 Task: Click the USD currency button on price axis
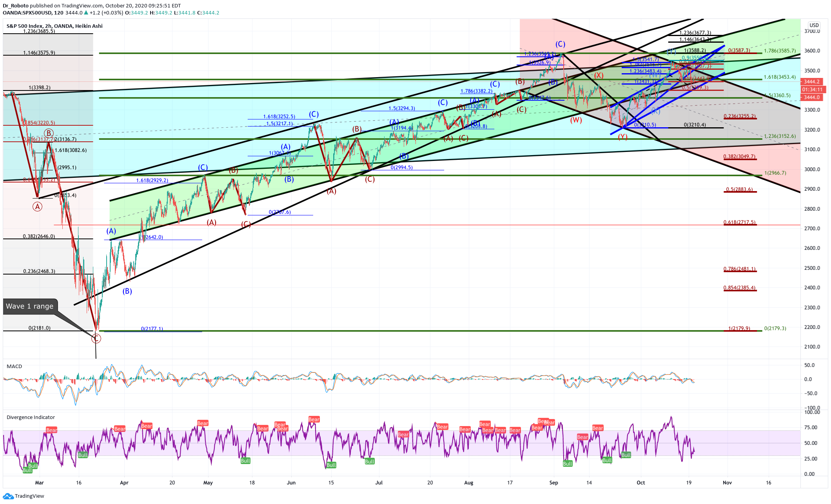(814, 25)
